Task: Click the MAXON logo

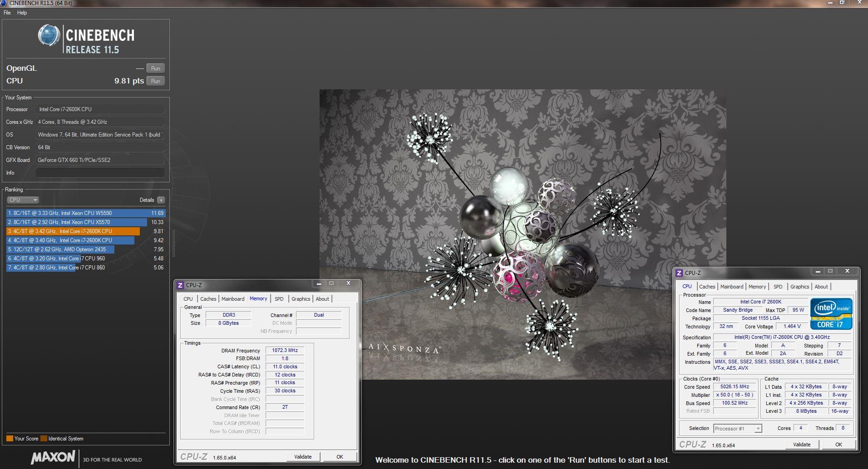Action: tap(53, 457)
